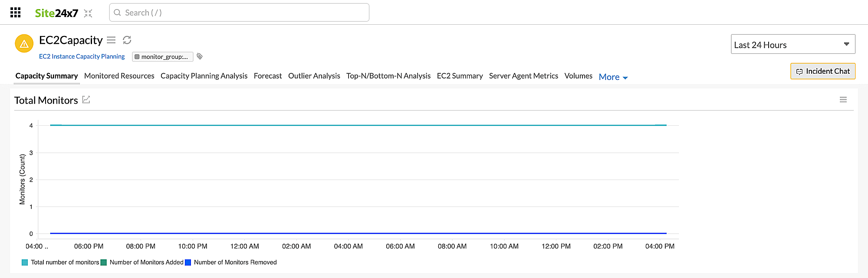The height and width of the screenshot is (278, 868).
Task: Click the monitor_group tag chip
Action: 162,57
